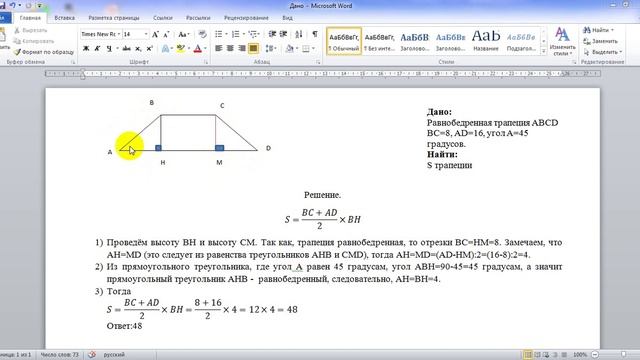The image size is (640, 360).
Task: Open the borders dropdown
Action: 313,49
